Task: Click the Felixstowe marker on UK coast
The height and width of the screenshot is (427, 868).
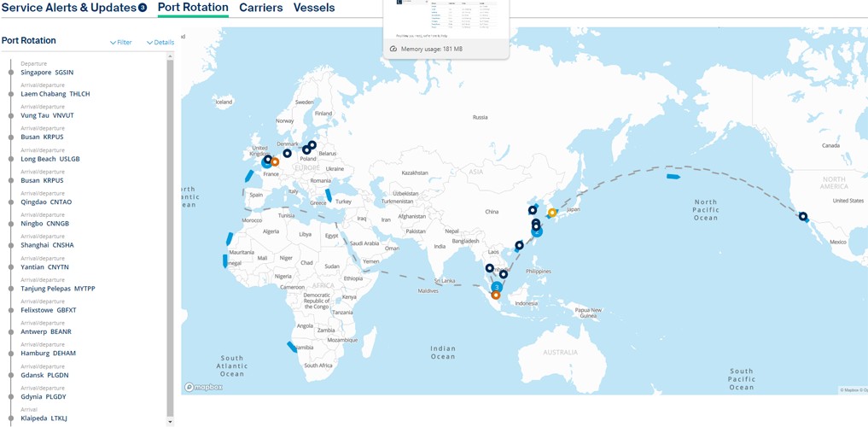Action: tap(267, 160)
